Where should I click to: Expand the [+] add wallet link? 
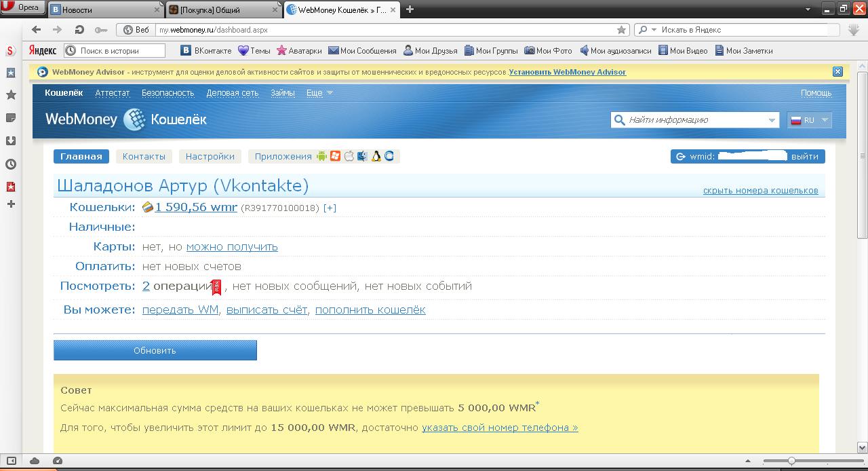pyautogui.click(x=330, y=208)
